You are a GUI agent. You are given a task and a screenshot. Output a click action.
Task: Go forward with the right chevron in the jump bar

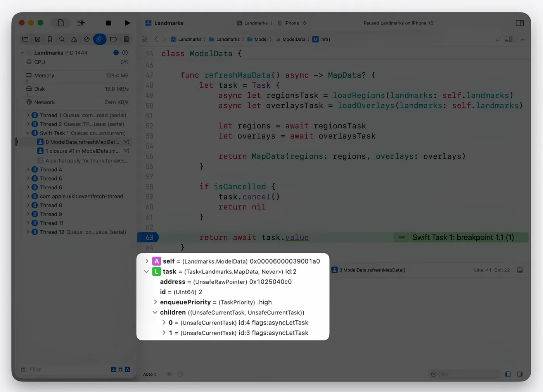point(164,39)
